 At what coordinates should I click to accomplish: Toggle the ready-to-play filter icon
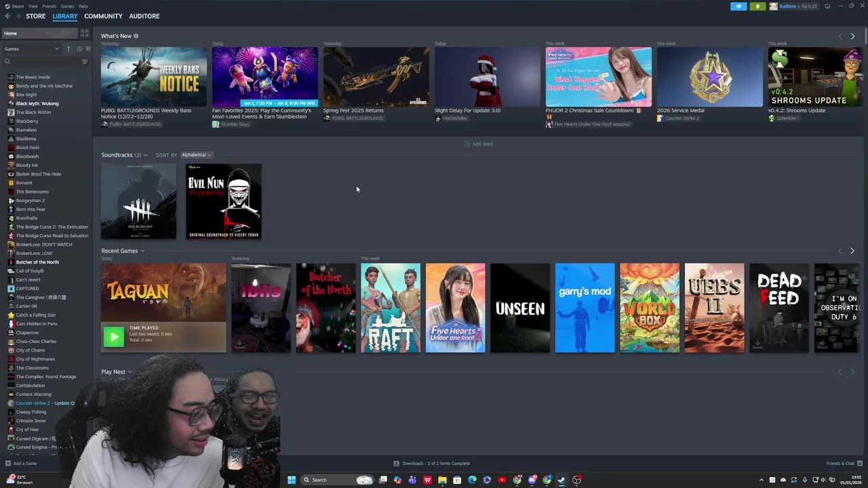pos(87,49)
